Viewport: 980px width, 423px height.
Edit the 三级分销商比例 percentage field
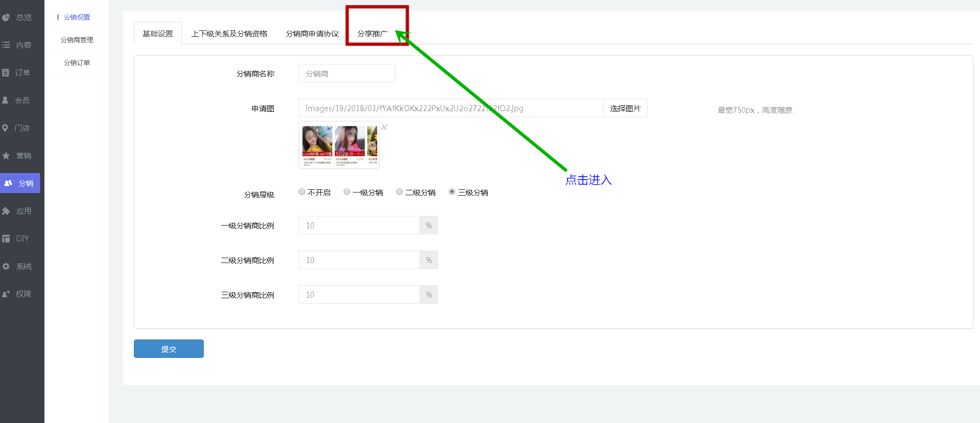point(359,294)
